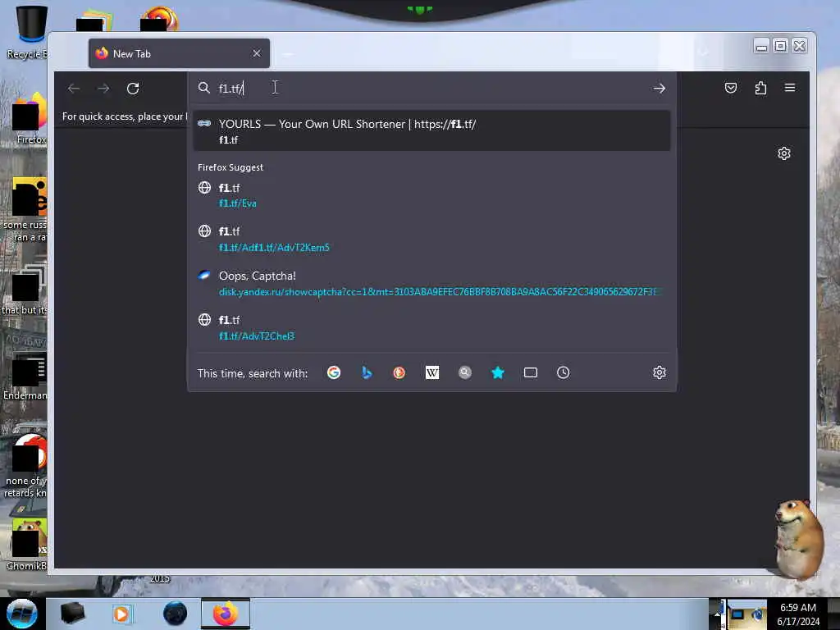The height and width of the screenshot is (630, 840).
Task: Search this time with Google
Action: click(x=334, y=373)
